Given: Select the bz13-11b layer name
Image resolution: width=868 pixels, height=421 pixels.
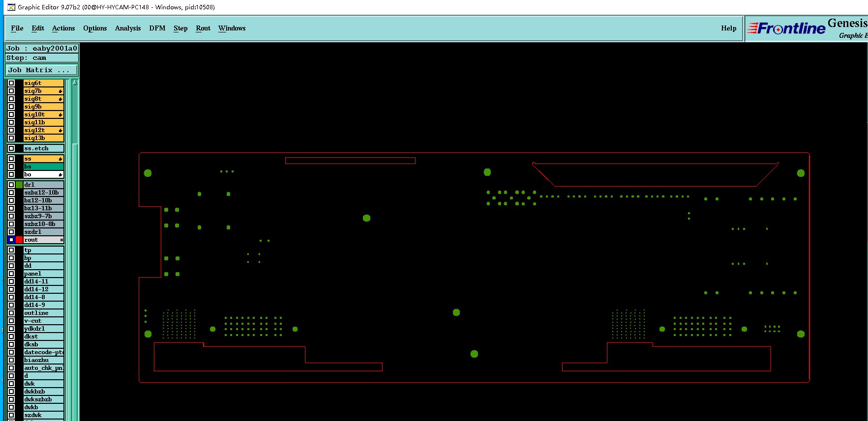Looking at the screenshot, I should coord(44,208).
